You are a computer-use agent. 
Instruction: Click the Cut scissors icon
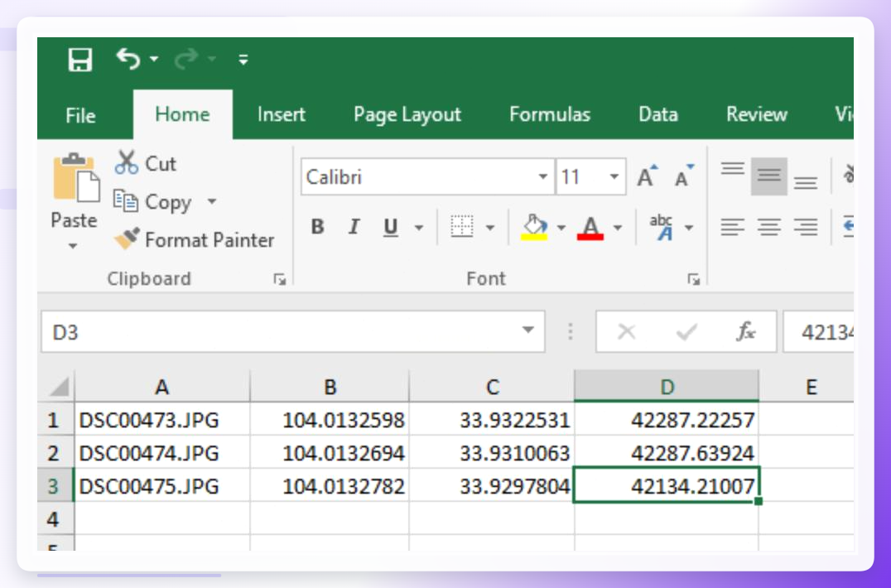pos(126,162)
